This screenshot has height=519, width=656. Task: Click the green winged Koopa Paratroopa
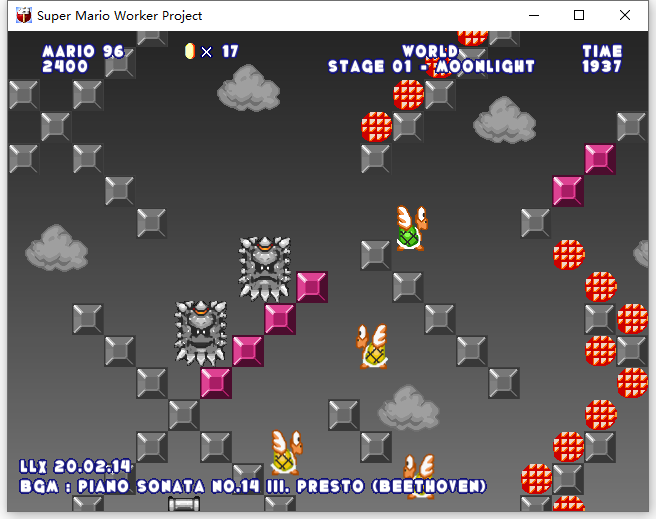pos(412,228)
